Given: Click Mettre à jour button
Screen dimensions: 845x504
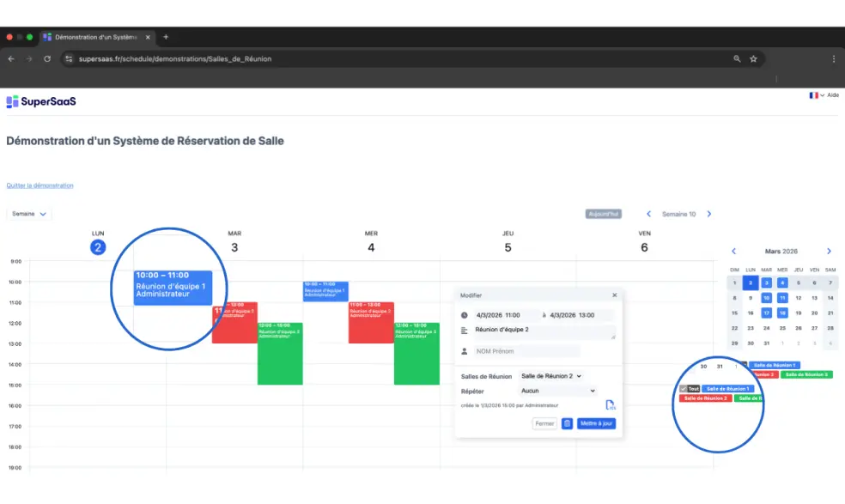Looking at the screenshot, I should pyautogui.click(x=596, y=423).
